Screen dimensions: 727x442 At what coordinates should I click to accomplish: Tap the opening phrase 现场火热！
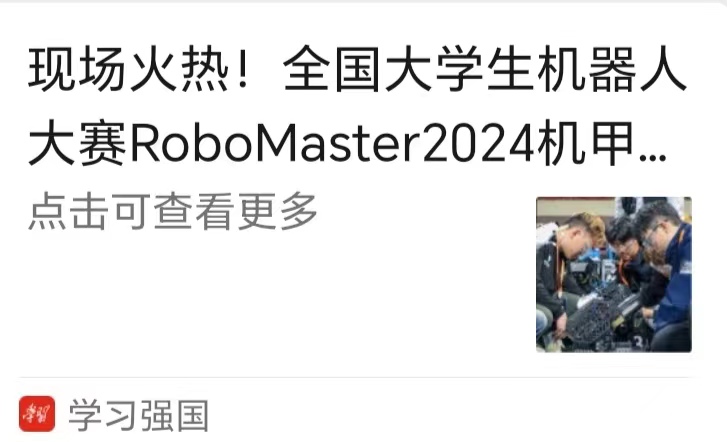point(138,70)
